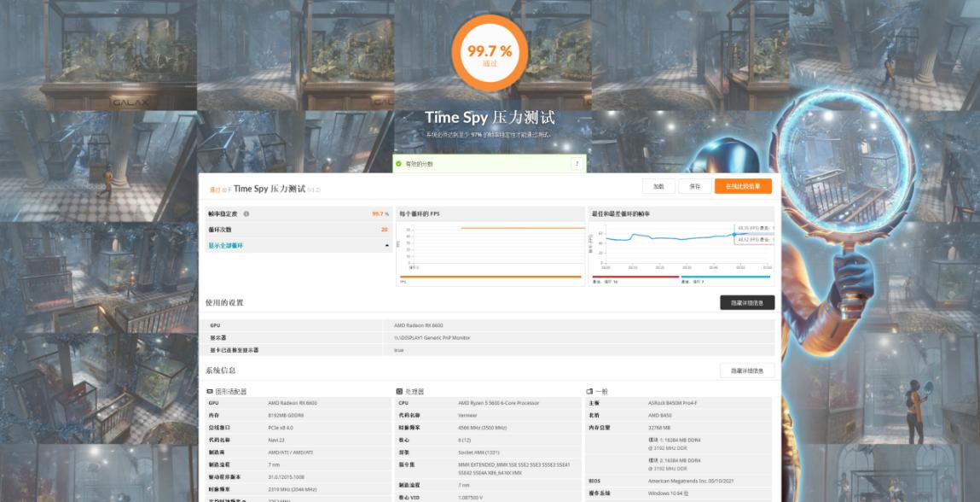Select the 'AMD/ATI / AMD/ATI' manufacturer value
This screenshot has height=502, width=980.
[290, 452]
